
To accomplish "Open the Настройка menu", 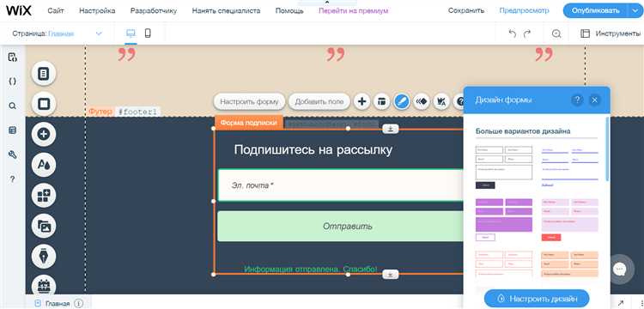I will (97, 10).
